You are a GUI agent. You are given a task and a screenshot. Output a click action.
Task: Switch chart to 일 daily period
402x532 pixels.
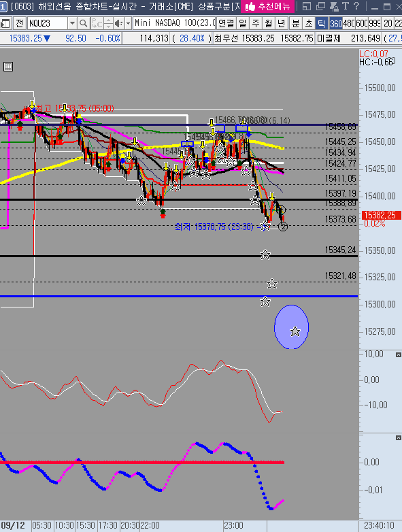[x=243, y=23]
